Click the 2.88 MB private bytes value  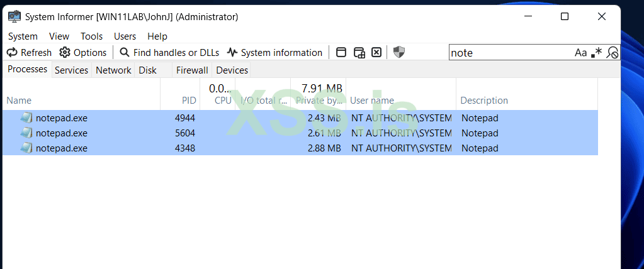pyautogui.click(x=324, y=148)
